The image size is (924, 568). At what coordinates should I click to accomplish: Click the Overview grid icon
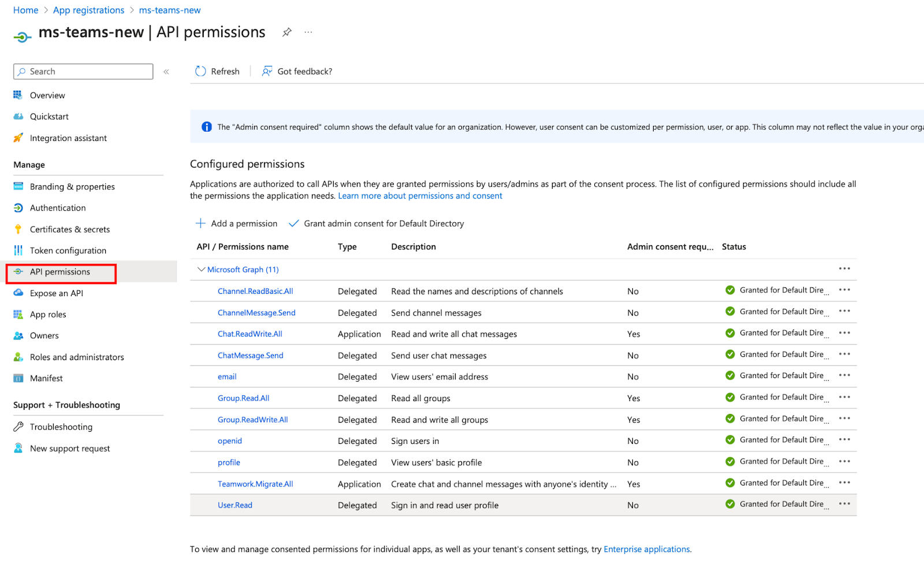click(x=18, y=95)
